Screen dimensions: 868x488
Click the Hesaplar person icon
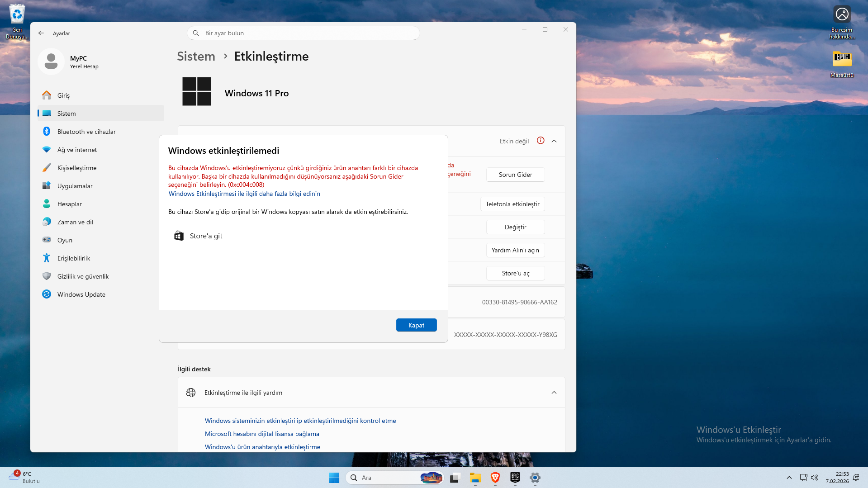pos(47,204)
